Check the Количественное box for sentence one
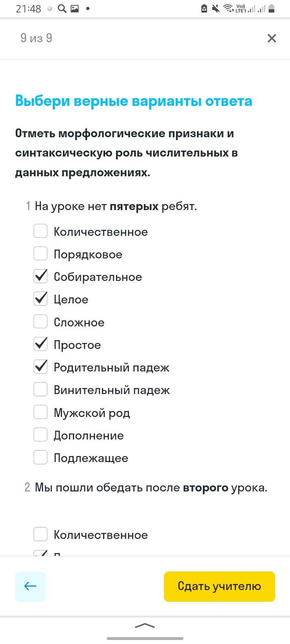Viewport: 290px width, 644px height. (x=40, y=231)
